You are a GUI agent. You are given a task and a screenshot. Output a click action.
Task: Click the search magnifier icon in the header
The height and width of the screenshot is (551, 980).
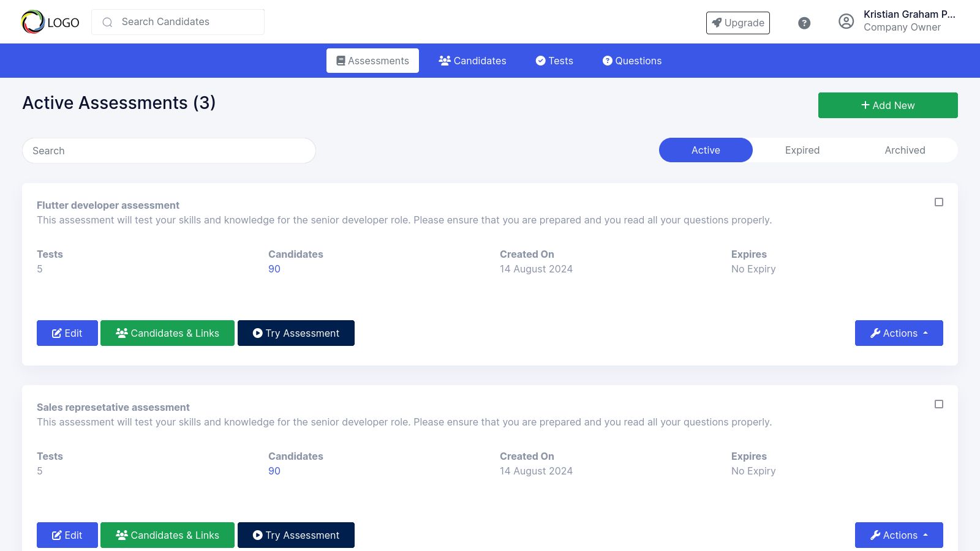click(108, 22)
